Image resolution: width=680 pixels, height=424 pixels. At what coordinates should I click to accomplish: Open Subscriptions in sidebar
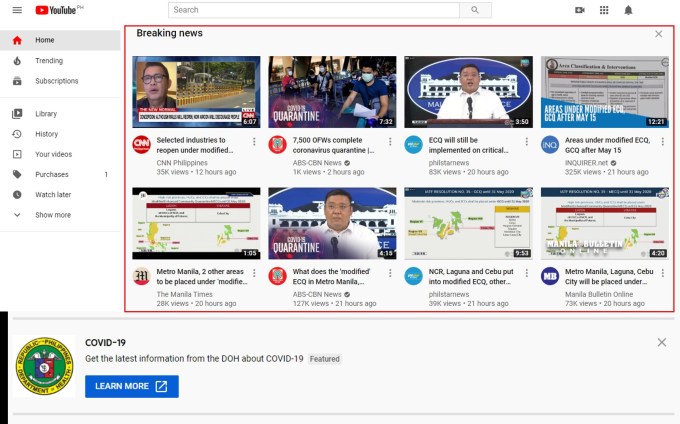(60, 81)
